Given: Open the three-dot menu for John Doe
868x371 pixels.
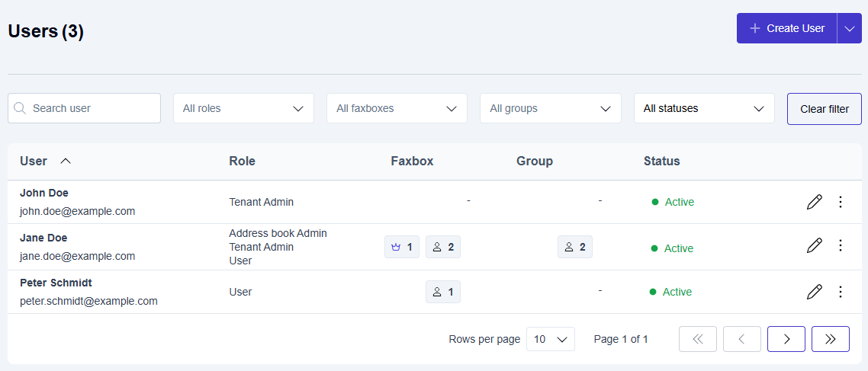Looking at the screenshot, I should tap(841, 202).
